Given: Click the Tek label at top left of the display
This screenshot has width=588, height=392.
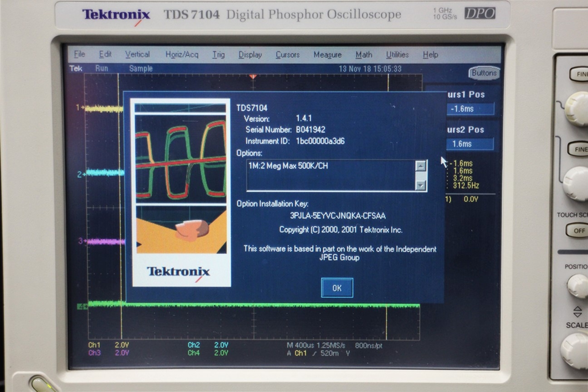Looking at the screenshot, I should pos(76,68).
